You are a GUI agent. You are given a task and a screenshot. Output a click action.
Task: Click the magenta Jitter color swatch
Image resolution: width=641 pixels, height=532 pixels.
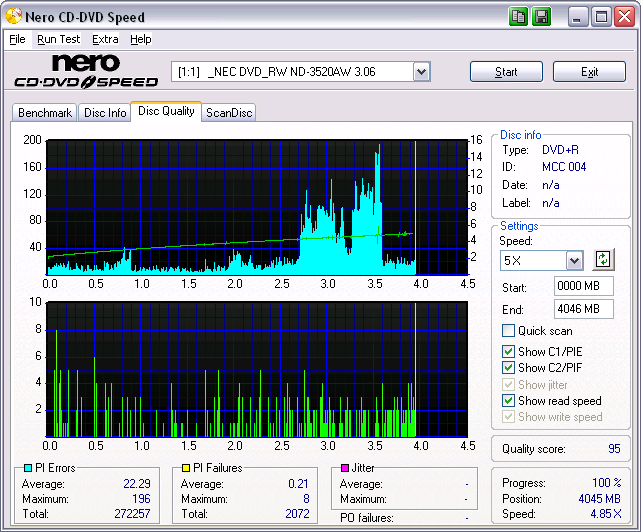345,468
